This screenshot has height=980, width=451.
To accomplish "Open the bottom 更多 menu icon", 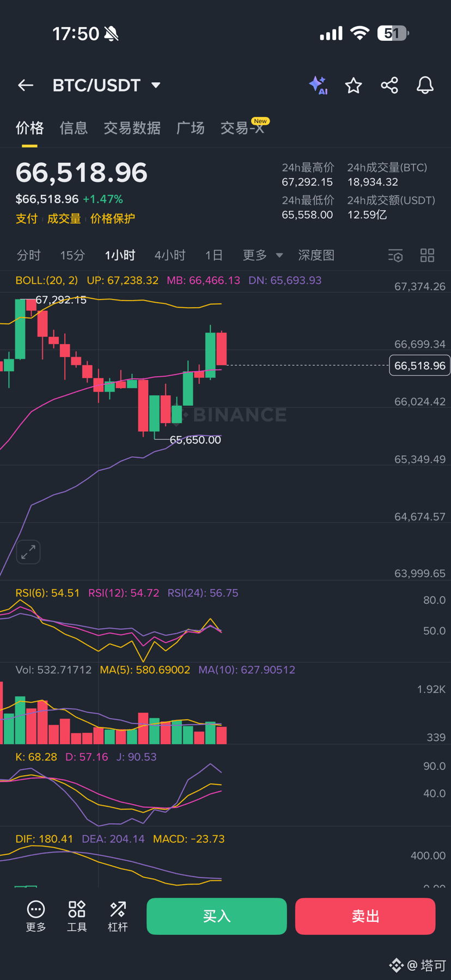I will pos(36,916).
